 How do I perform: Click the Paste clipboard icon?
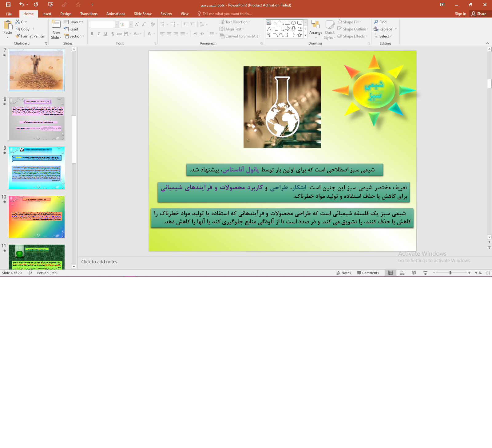pos(8,25)
